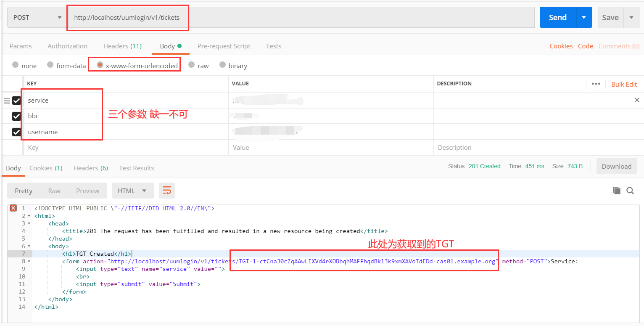The image size is (644, 326).
Task: Search the response with magnifier icon
Action: pyautogui.click(x=630, y=191)
